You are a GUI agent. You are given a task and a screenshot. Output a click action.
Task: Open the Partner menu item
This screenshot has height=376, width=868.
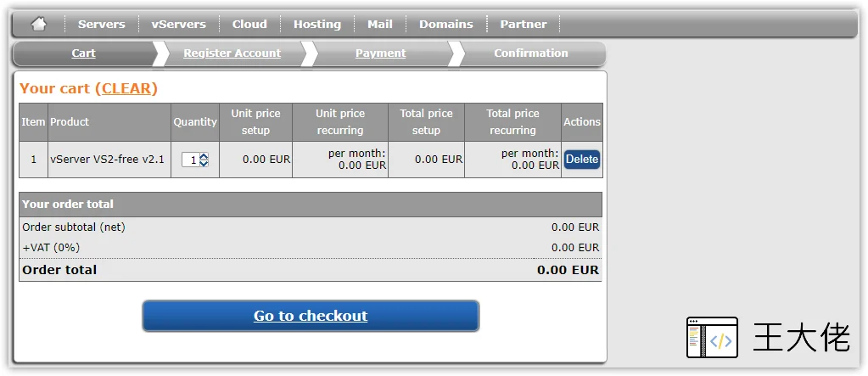point(524,25)
